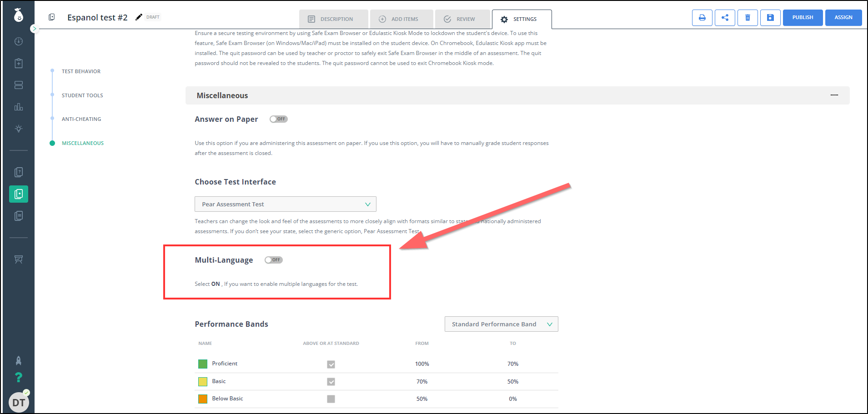Open the Insights bar chart sidebar icon
868x414 pixels.
pos(19,107)
